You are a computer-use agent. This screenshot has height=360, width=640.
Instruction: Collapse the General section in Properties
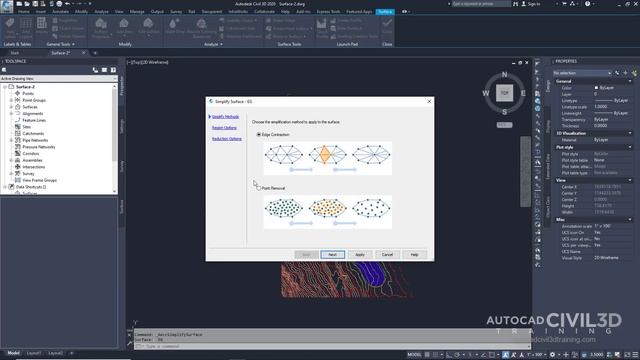click(x=630, y=81)
